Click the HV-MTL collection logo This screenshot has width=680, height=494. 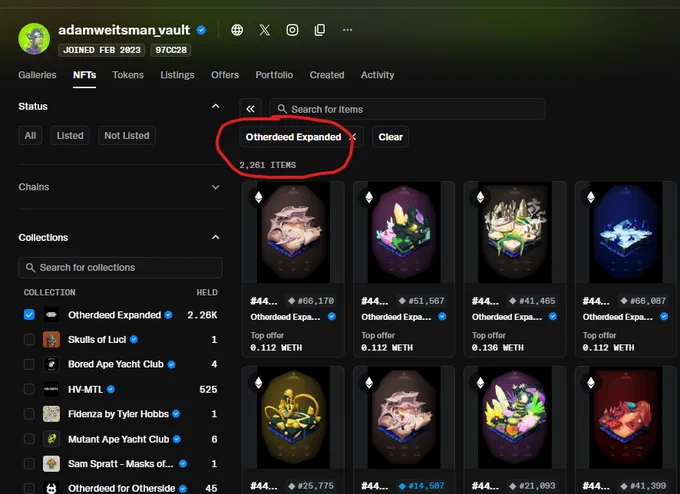pos(51,389)
